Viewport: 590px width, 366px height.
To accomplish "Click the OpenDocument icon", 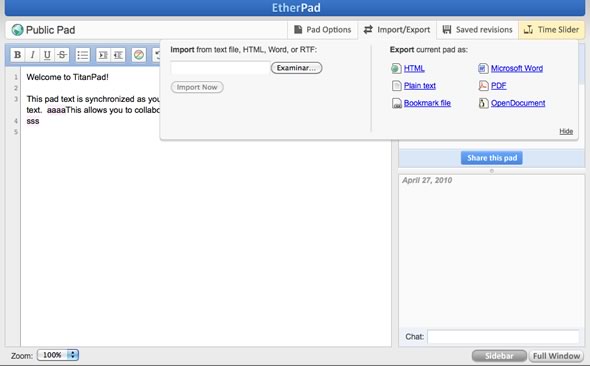I will pyautogui.click(x=483, y=103).
